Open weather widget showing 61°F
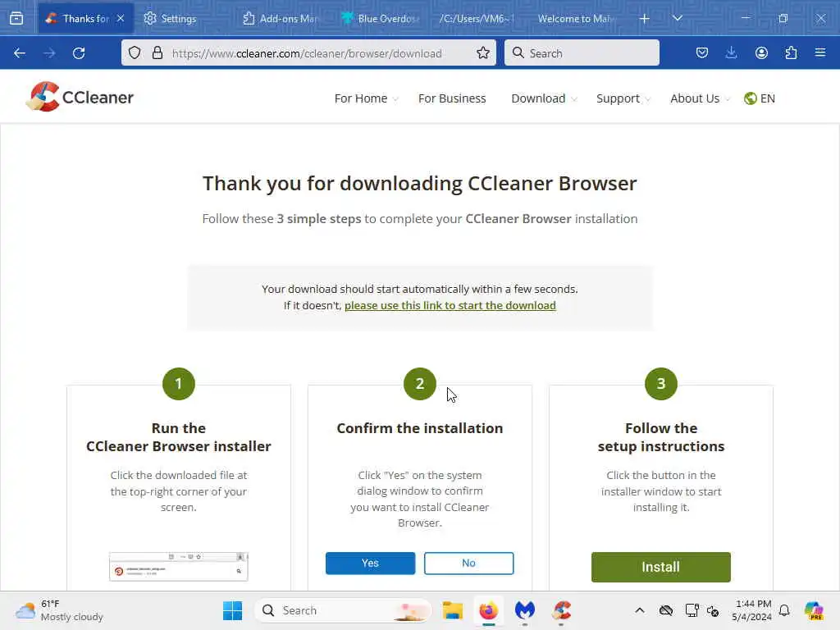This screenshot has height=630, width=840. 59,610
